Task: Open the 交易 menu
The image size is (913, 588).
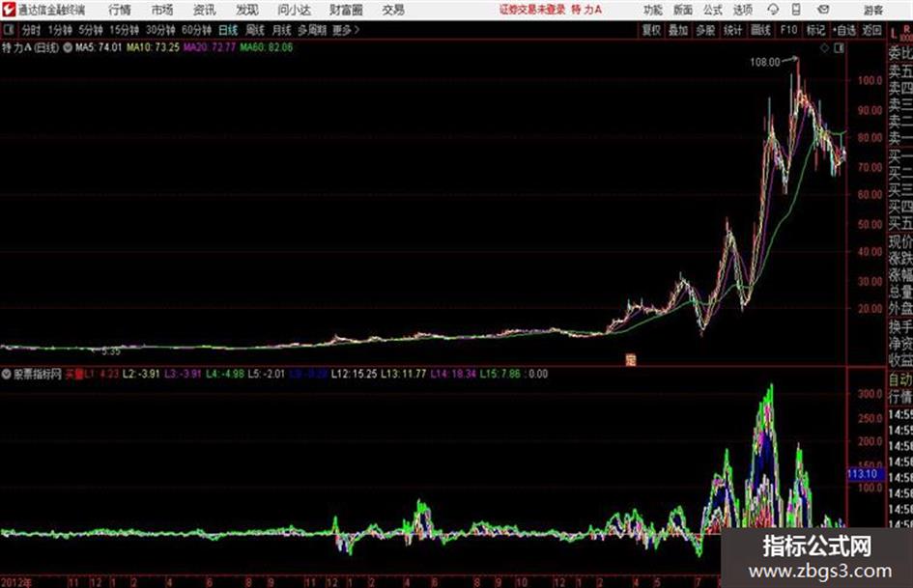Action: pos(393,10)
